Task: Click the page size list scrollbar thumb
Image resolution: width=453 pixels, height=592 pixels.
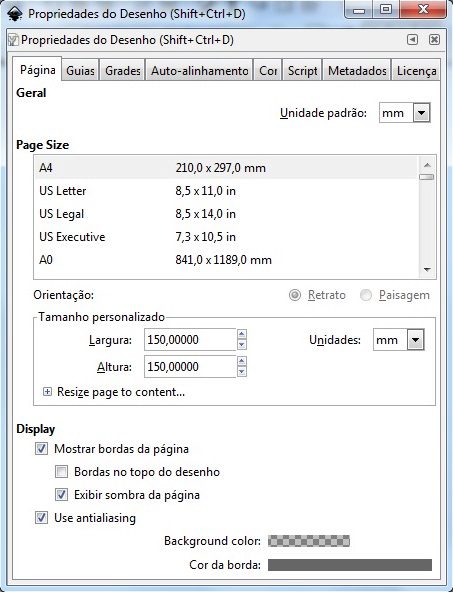Action: coord(427,177)
